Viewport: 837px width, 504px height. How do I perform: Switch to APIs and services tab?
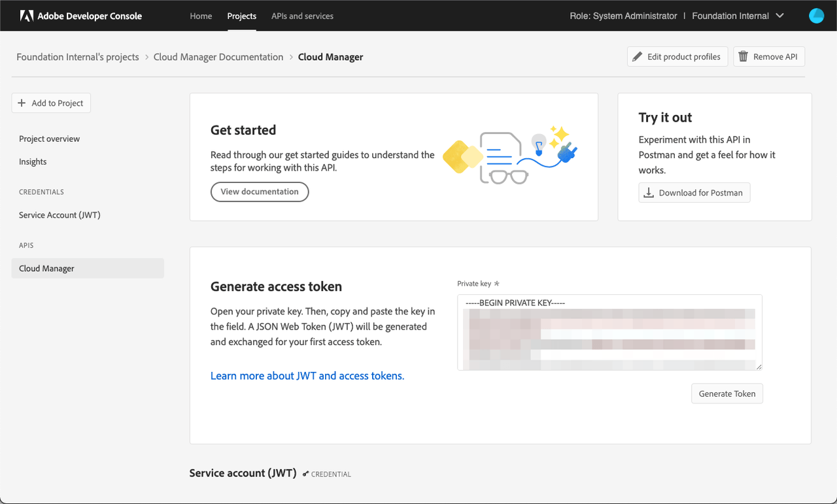click(x=302, y=16)
